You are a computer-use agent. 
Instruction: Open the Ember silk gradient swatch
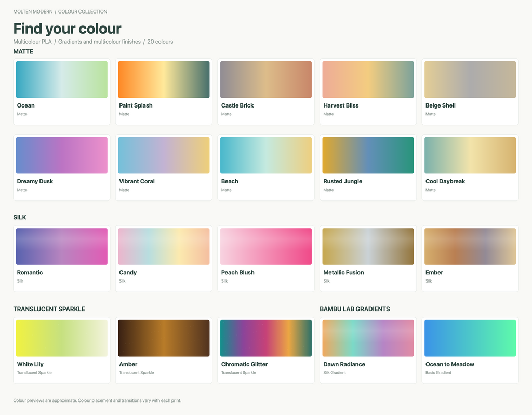point(470,246)
